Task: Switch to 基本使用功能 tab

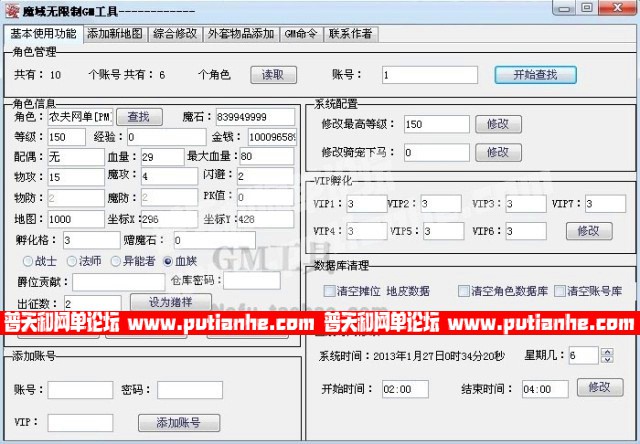Action: pos(43,33)
